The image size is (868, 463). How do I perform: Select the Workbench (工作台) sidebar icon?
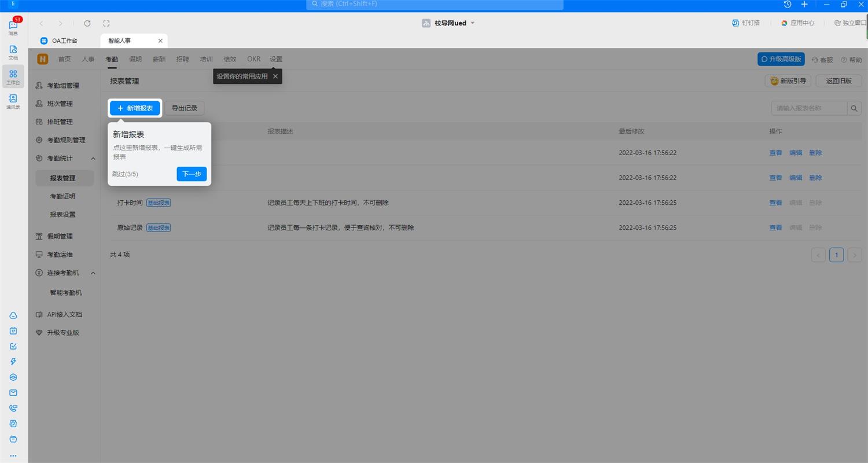coord(13,76)
